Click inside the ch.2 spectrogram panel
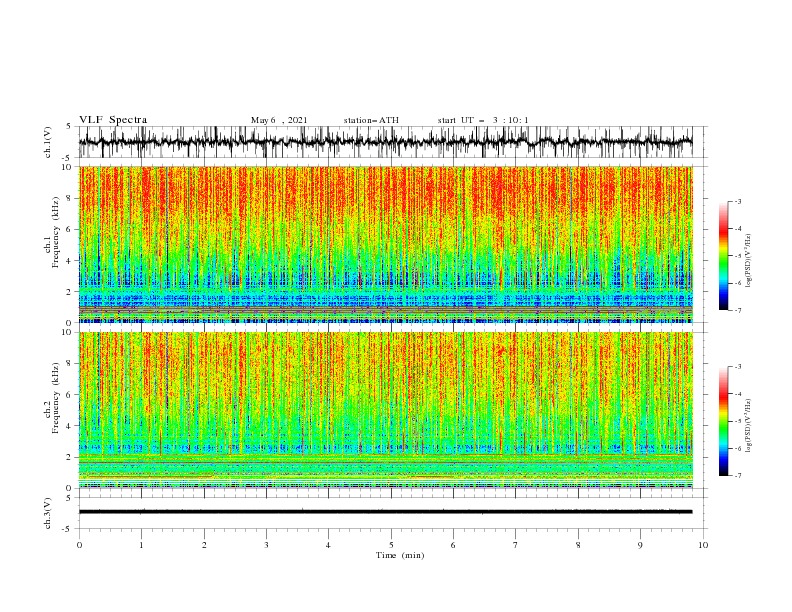Image resolution: width=792 pixels, height=612 pixels. 385,410
